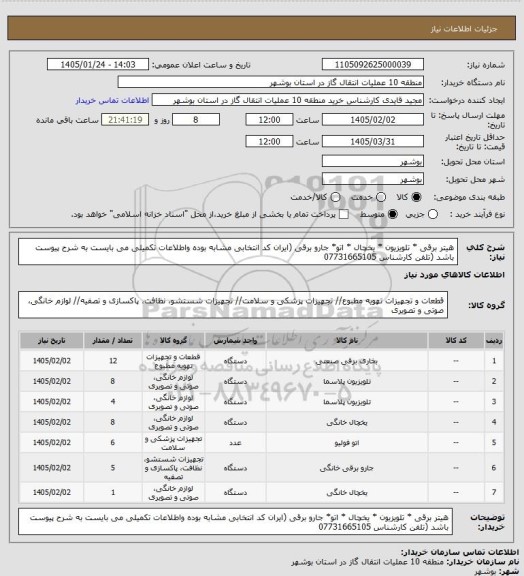This screenshot has height=576, width=524.
Task: Click the price validity date 1405/03/31 field
Action: [x=373, y=141]
